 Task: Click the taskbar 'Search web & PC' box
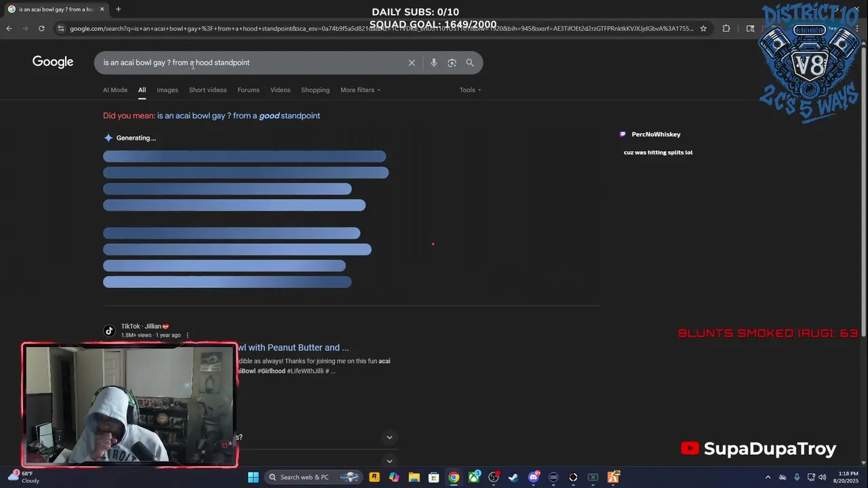314,477
